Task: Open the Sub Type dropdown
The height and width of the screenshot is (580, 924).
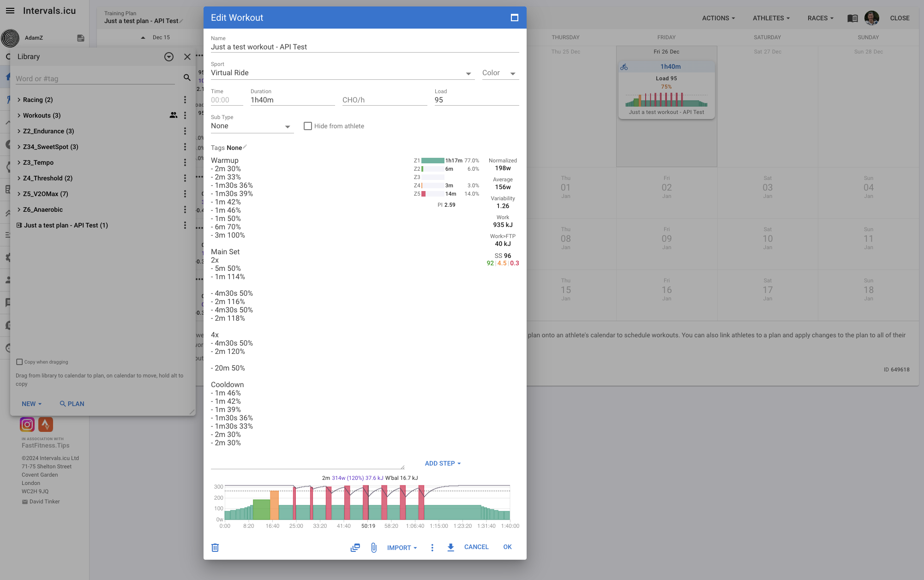Action: coord(252,126)
